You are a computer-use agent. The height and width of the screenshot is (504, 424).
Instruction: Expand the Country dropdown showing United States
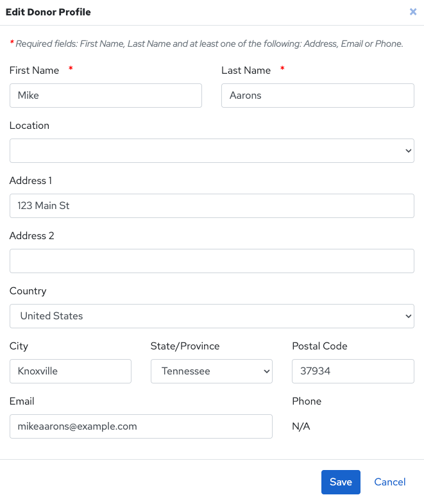(212, 316)
